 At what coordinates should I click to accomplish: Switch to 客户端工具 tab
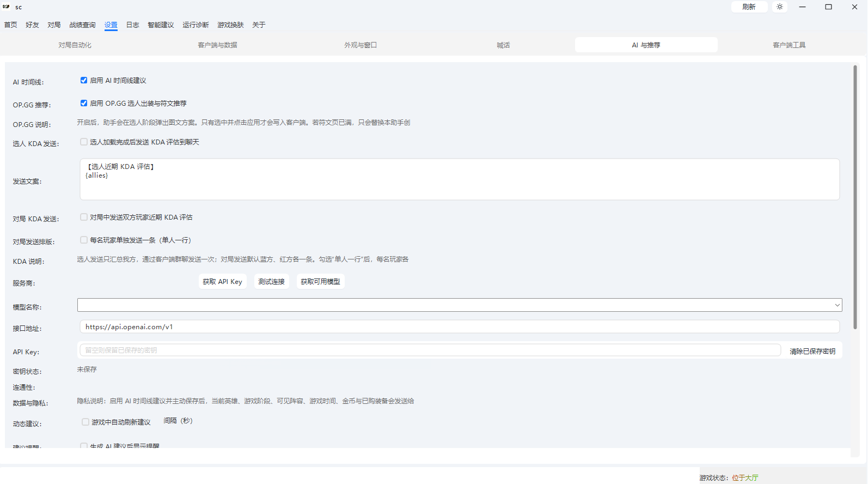pos(789,45)
